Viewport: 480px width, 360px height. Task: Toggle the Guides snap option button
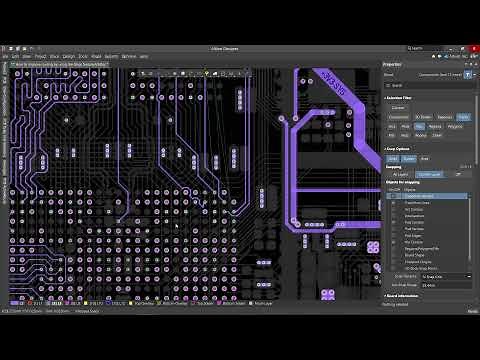[x=409, y=159]
